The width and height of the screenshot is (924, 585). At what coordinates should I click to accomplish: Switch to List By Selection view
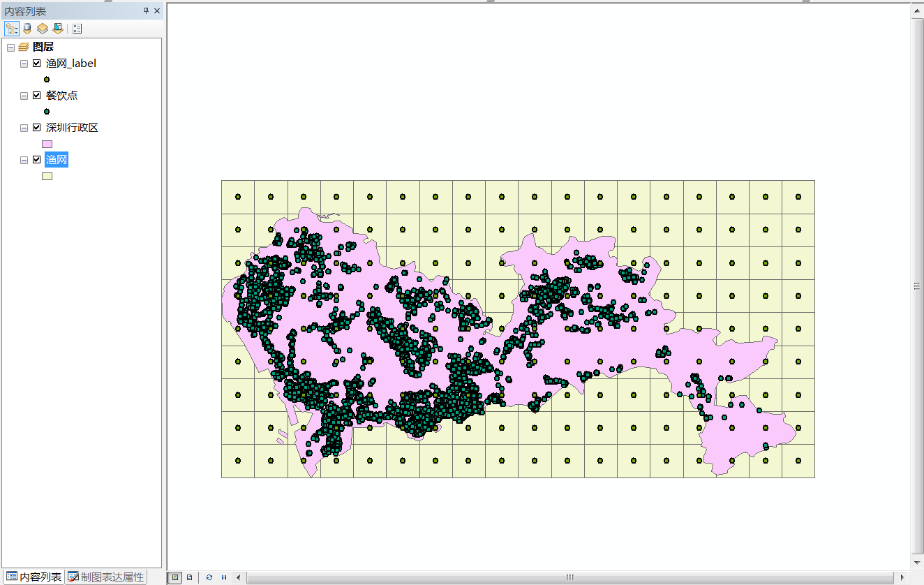coord(58,29)
